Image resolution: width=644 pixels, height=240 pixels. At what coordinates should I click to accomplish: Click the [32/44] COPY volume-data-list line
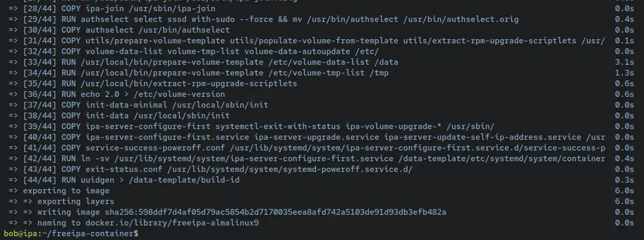click(201, 51)
